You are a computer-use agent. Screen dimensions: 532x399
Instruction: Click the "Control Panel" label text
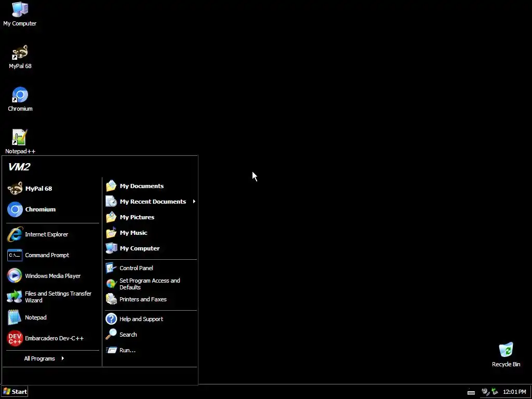[x=137, y=268]
